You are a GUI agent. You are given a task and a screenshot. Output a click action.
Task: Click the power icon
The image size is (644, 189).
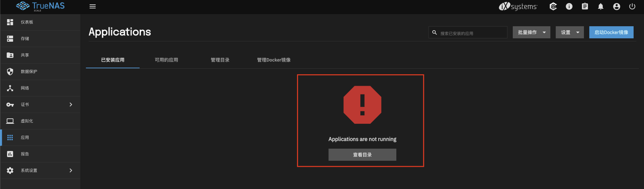tap(632, 7)
